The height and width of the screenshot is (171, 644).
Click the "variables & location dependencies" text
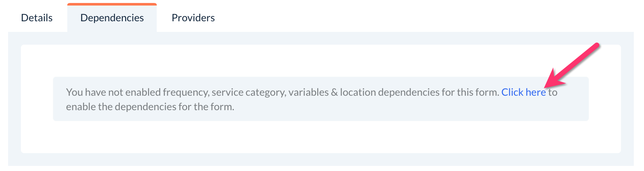coord(371,92)
